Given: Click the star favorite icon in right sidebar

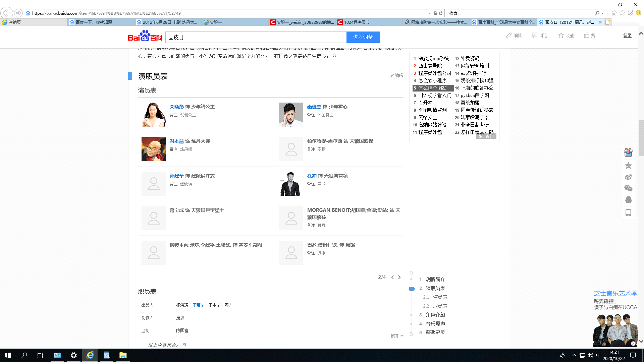Looking at the screenshot, I should click(x=628, y=166).
